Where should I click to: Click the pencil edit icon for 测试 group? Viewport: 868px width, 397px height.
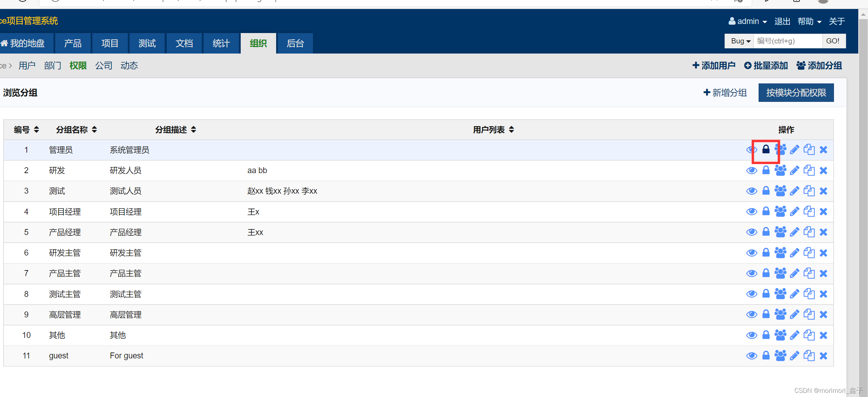[x=794, y=191]
